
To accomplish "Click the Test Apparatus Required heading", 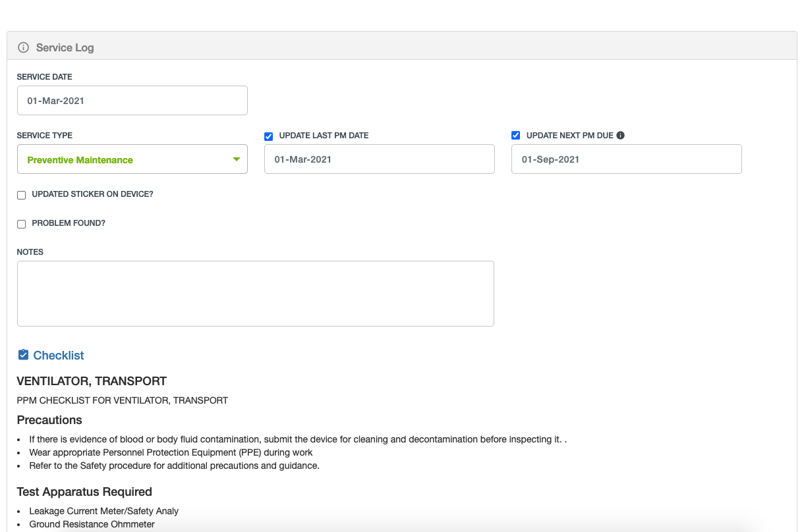I will click(84, 492).
